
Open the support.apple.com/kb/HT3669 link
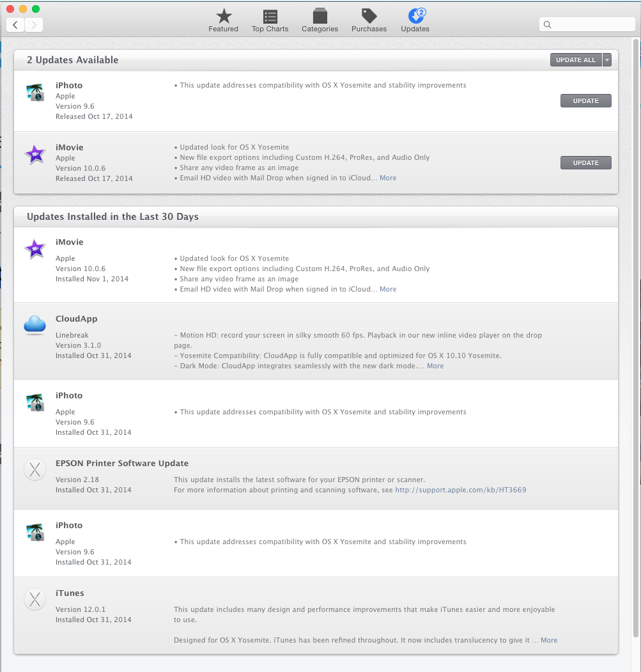[x=461, y=490]
